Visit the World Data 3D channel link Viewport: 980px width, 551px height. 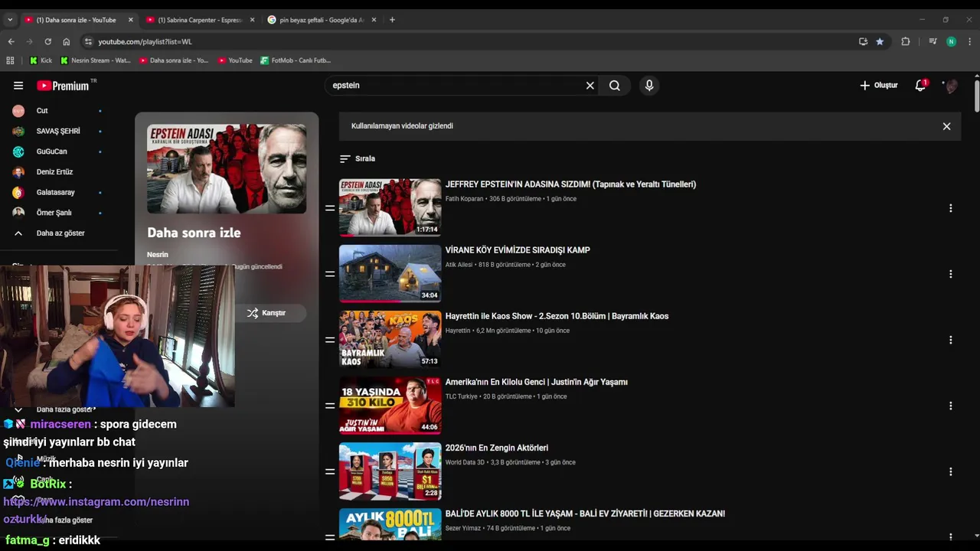(465, 462)
